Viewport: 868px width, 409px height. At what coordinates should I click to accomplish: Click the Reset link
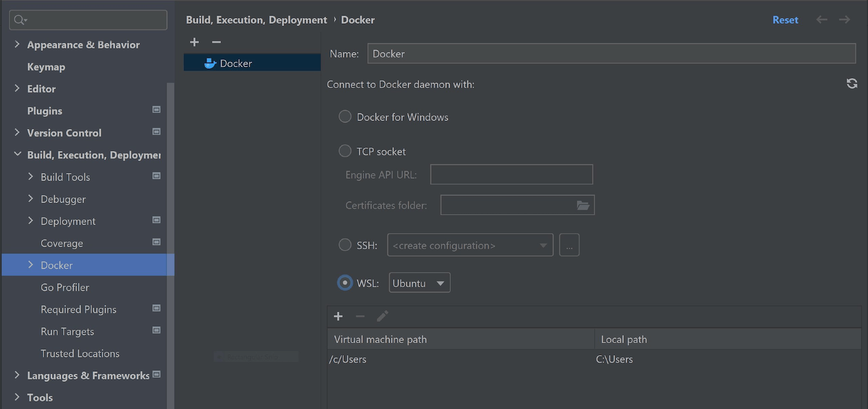click(785, 20)
